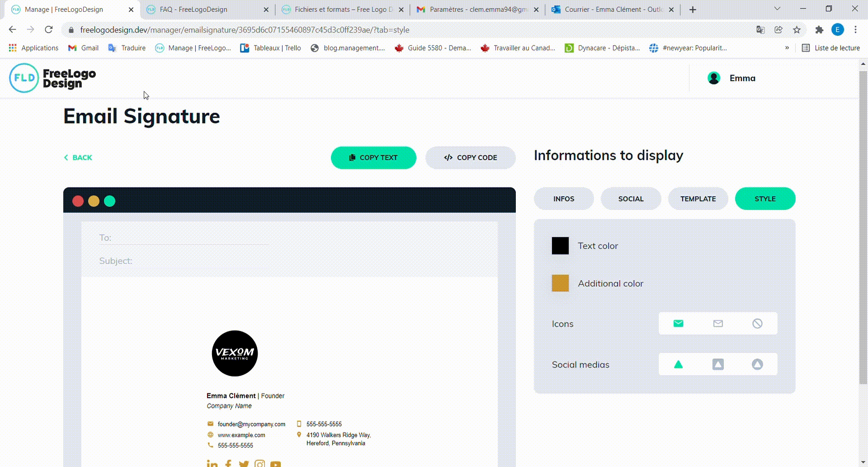The image size is (868, 467).
Task: Click the COPY TEXT button
Action: tap(373, 157)
